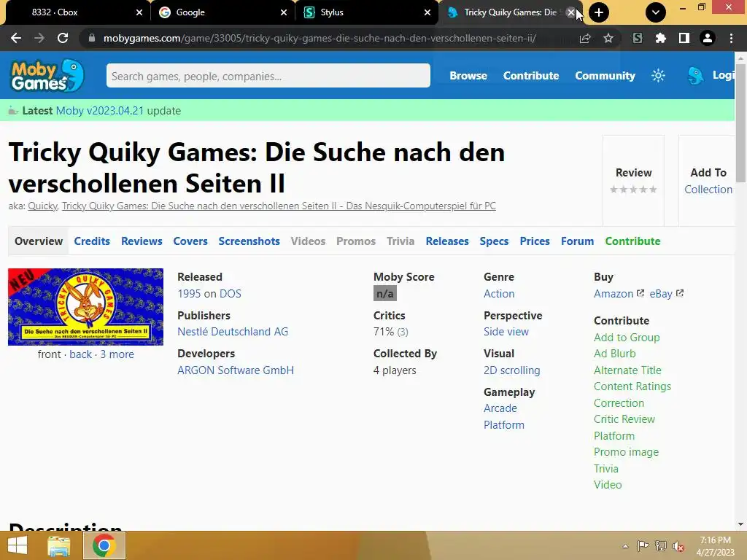The height and width of the screenshot is (560, 747).
Task: Open the Community menu
Action: click(x=605, y=76)
